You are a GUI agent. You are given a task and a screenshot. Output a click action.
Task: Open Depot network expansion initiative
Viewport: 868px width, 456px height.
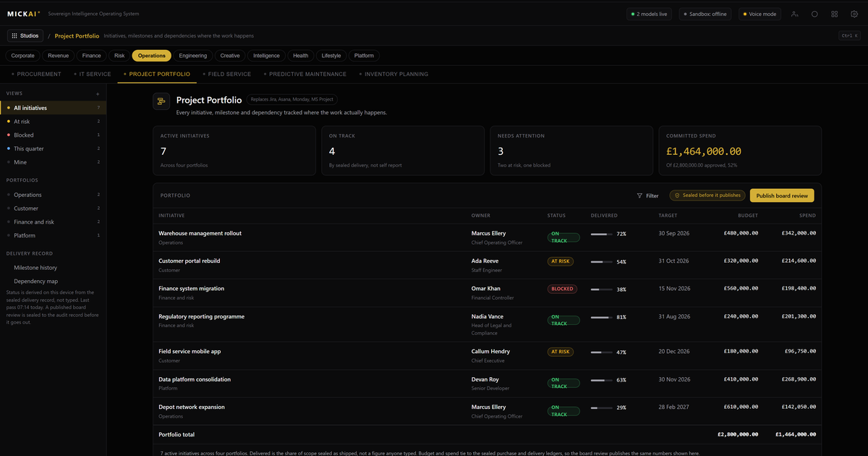click(191, 407)
